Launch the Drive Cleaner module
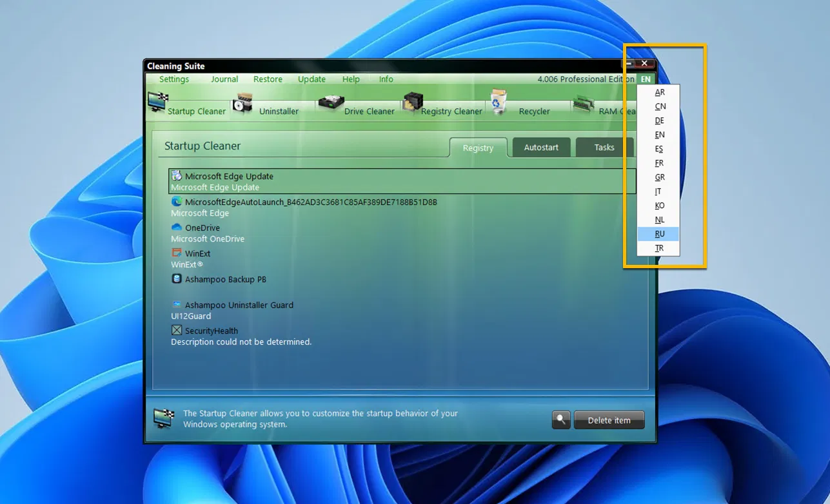 pos(356,105)
